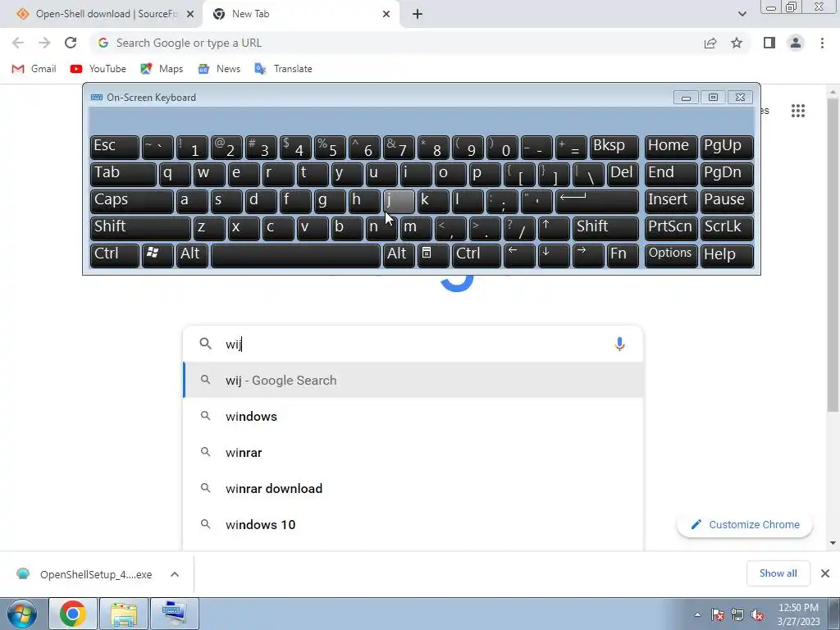Open News bookmark
The width and height of the screenshot is (840, 630).
coord(219,69)
